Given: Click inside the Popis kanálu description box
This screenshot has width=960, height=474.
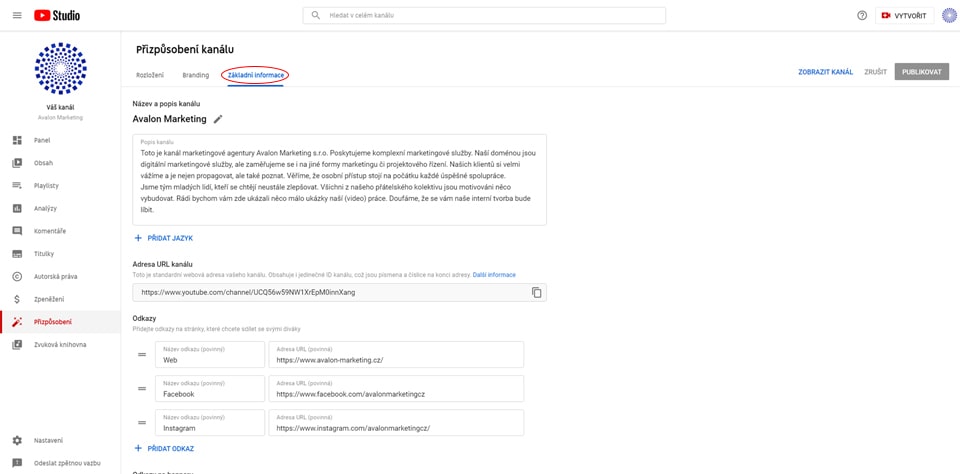Looking at the screenshot, I should click(339, 180).
